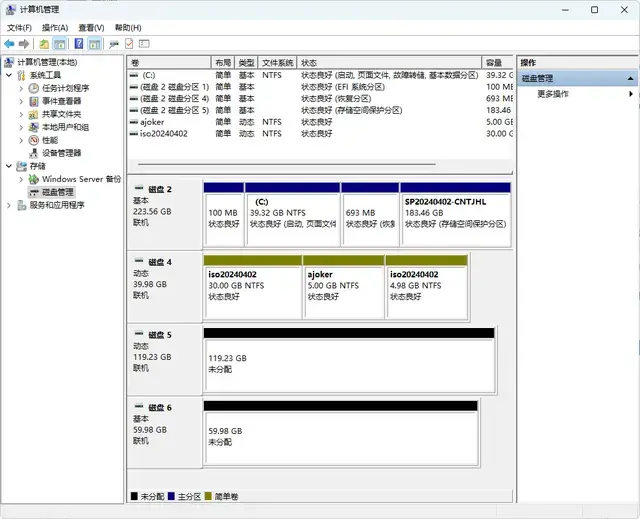Expand the Windows Server 备份 node
This screenshot has width=640, height=519.
[x=22, y=179]
